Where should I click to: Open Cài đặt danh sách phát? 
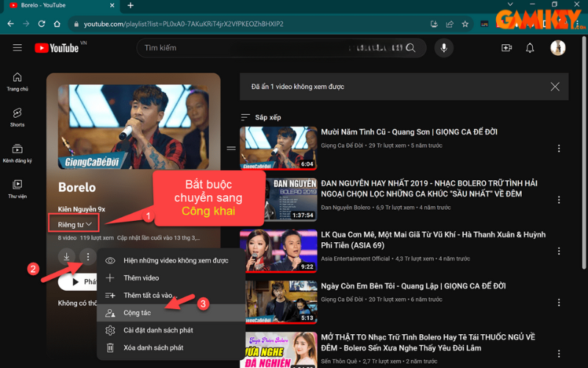[171, 330]
